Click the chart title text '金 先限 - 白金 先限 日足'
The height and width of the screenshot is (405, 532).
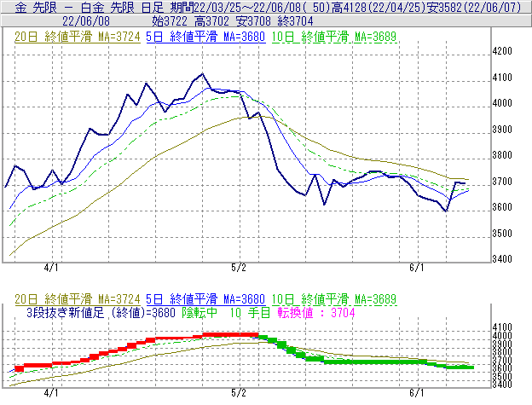(90, 7)
